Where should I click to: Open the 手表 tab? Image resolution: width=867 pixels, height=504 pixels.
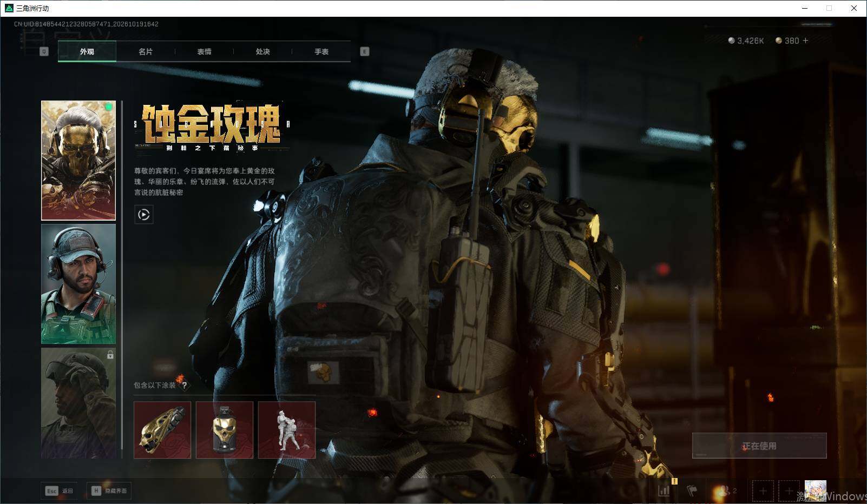[321, 51]
